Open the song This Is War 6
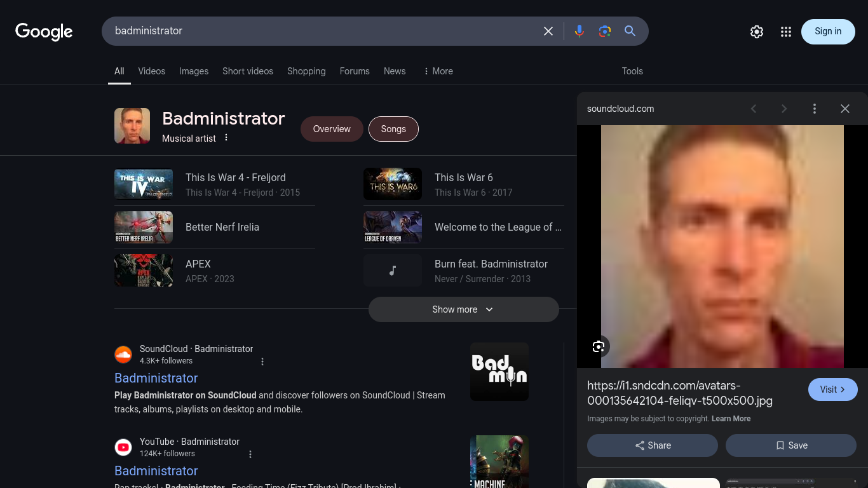This screenshot has height=488, width=868. 464,177
